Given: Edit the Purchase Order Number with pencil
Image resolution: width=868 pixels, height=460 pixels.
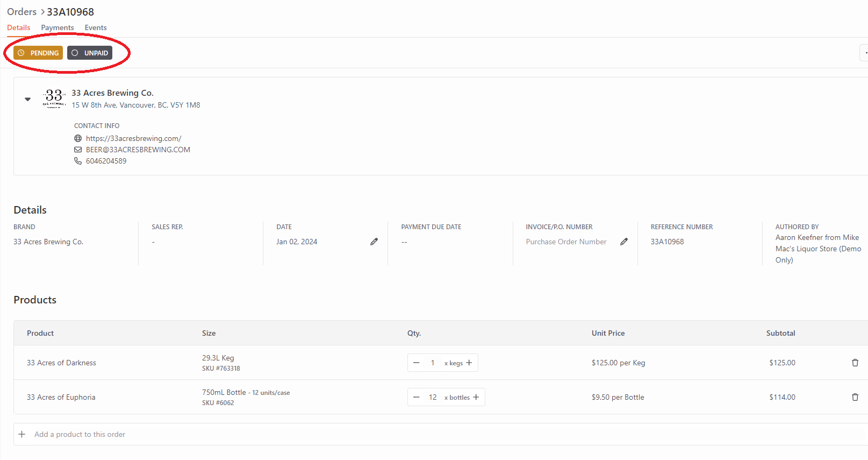Looking at the screenshot, I should click(x=624, y=242).
